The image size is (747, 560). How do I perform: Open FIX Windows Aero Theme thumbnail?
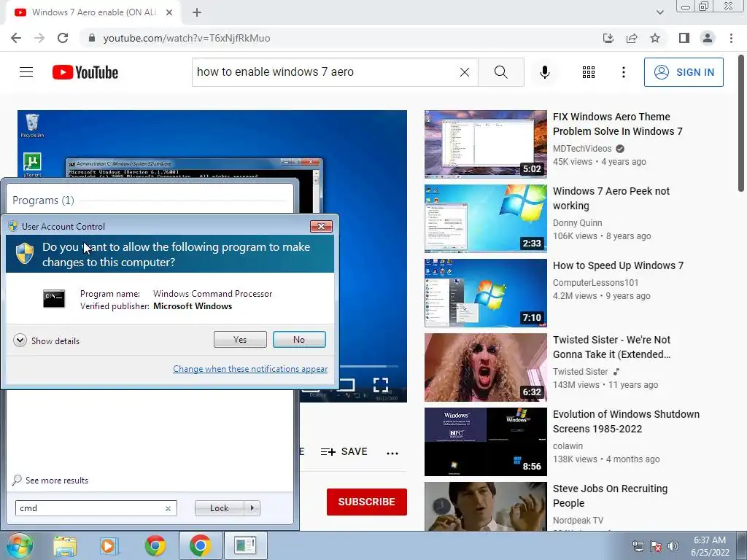tap(485, 144)
